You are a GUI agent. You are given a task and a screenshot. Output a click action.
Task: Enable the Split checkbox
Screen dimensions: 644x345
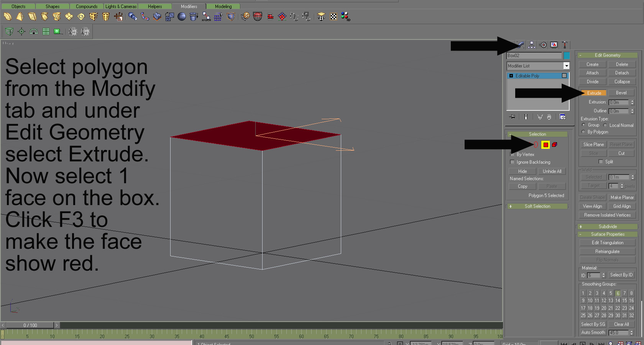[601, 162]
